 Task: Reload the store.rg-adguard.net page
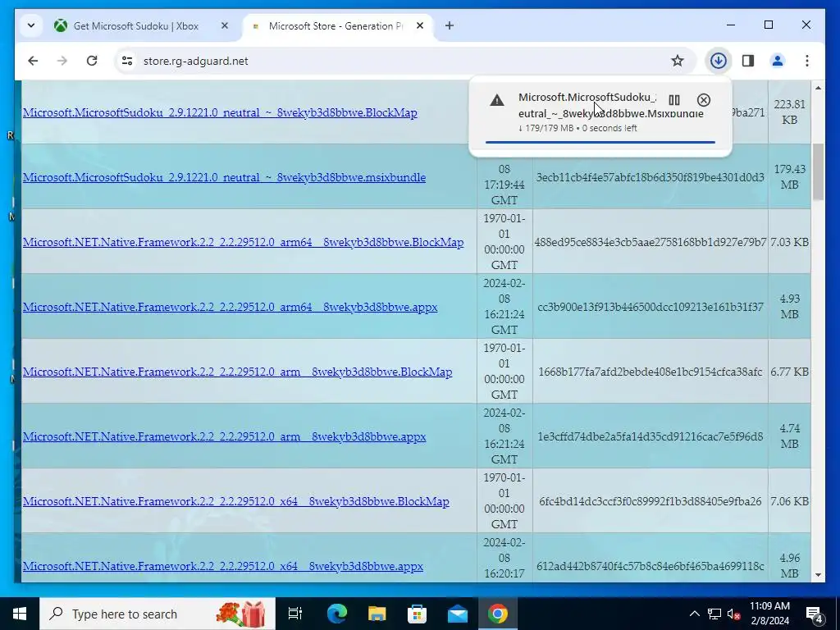pos(92,61)
